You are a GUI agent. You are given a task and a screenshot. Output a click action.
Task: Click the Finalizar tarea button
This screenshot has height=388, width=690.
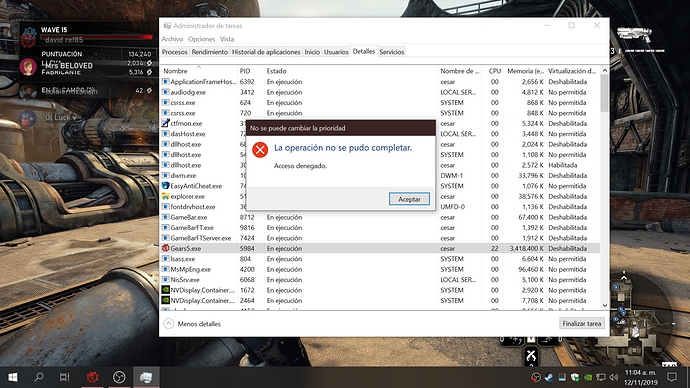582,323
